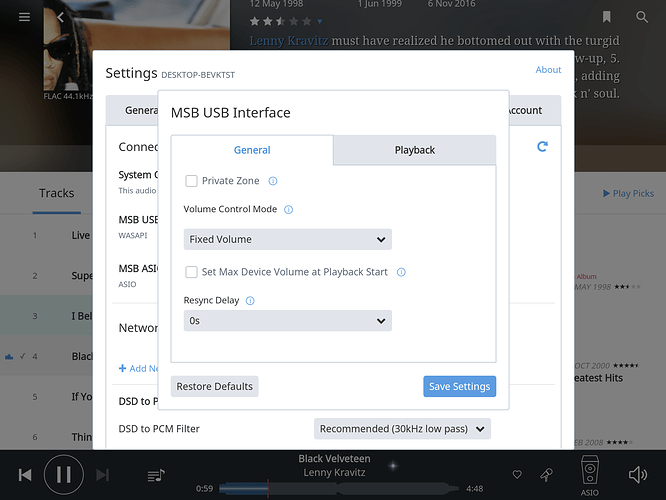This screenshot has width=666, height=500.
Task: Pause the current playback
Action: 64,475
